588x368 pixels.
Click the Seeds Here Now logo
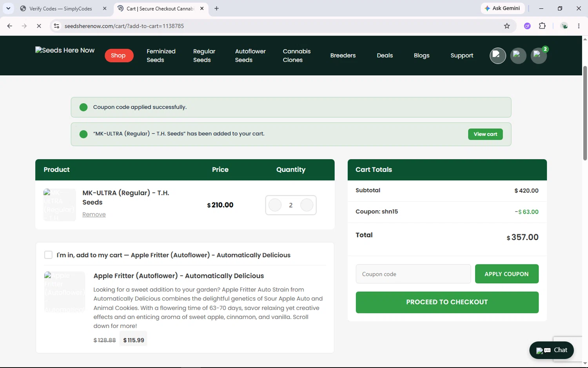(x=65, y=50)
